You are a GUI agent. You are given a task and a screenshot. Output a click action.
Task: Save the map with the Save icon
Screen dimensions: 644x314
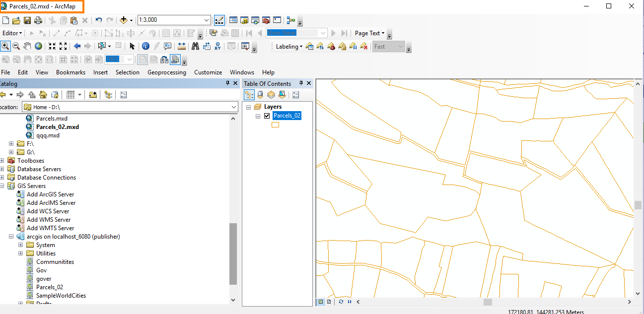pos(27,20)
